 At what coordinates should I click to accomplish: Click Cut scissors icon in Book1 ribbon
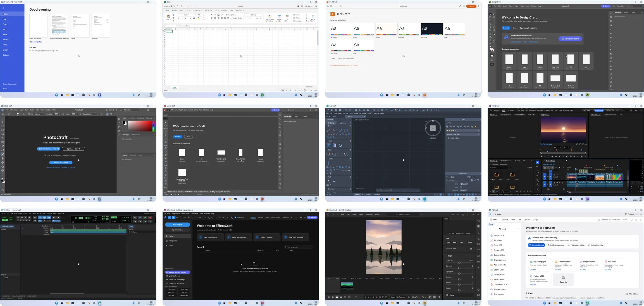(174, 15)
